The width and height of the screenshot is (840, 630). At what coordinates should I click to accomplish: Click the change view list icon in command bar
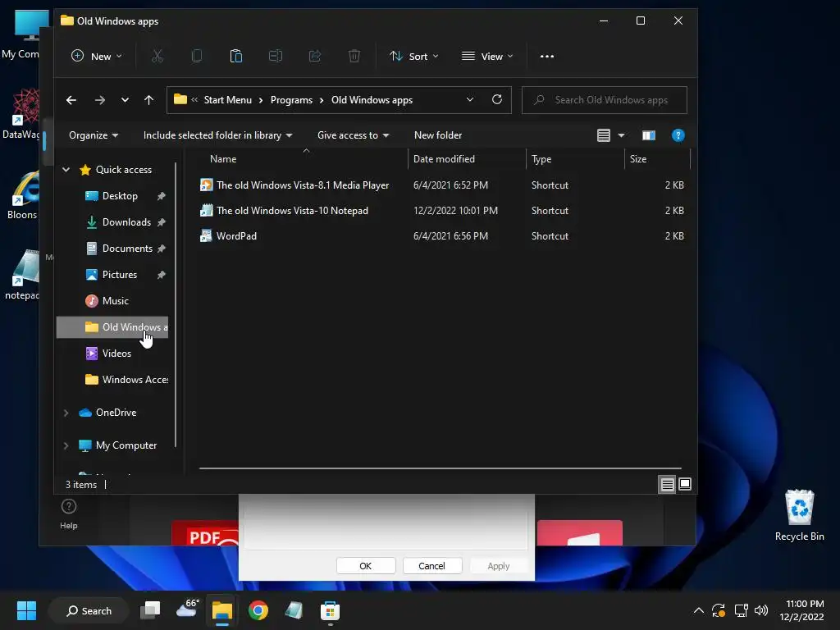(604, 135)
